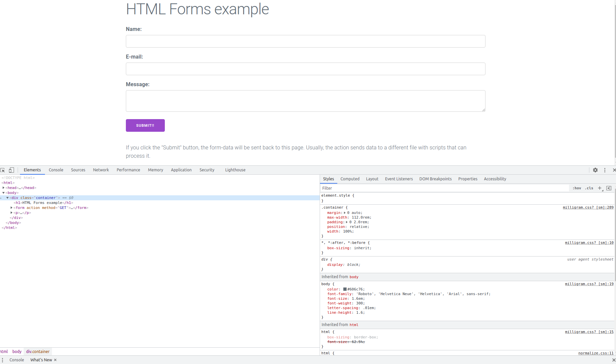
Task: Expand the head element node
Action: coord(3,188)
